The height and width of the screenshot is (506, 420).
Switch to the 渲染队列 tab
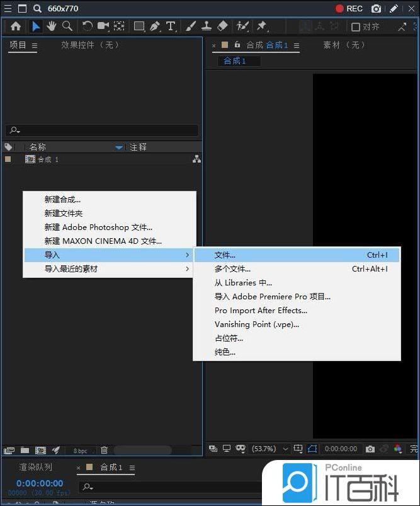coord(35,467)
